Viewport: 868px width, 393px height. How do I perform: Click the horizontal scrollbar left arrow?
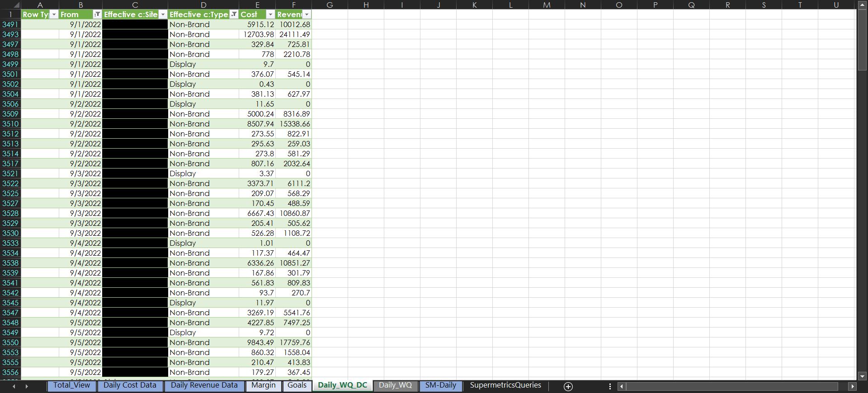coord(622,386)
